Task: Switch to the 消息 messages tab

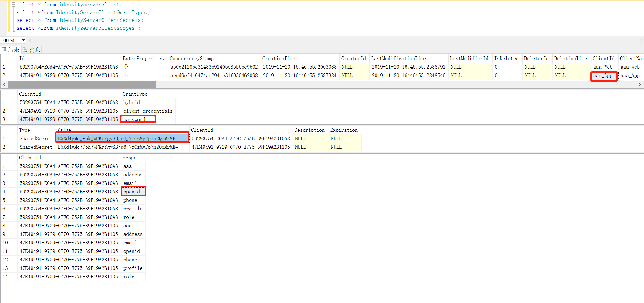Action: tap(35, 49)
